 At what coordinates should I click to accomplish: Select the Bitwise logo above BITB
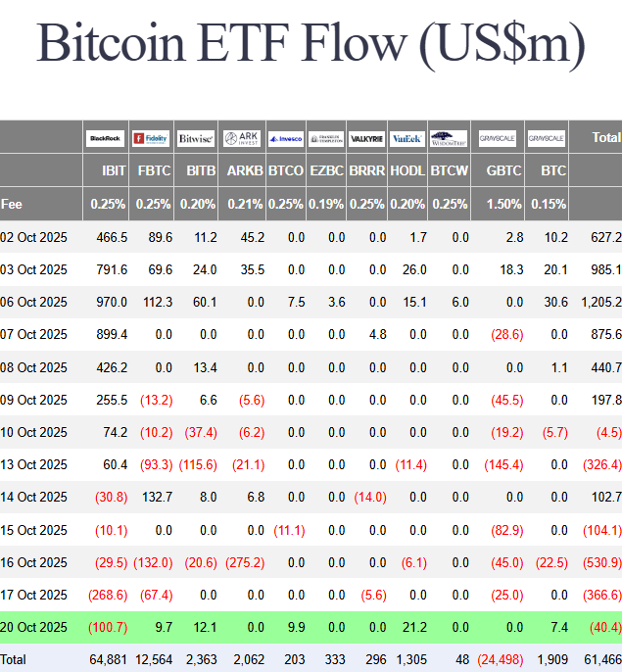(x=196, y=138)
